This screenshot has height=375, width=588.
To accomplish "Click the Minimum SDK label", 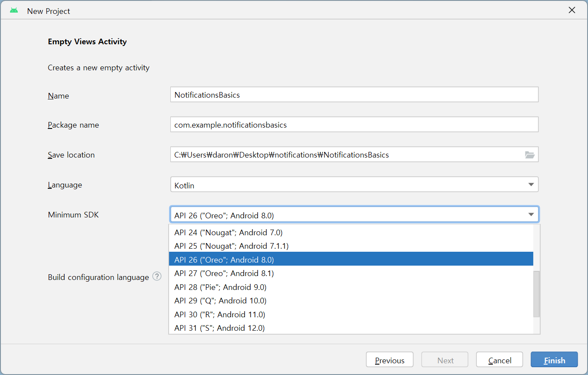I will (73, 214).
